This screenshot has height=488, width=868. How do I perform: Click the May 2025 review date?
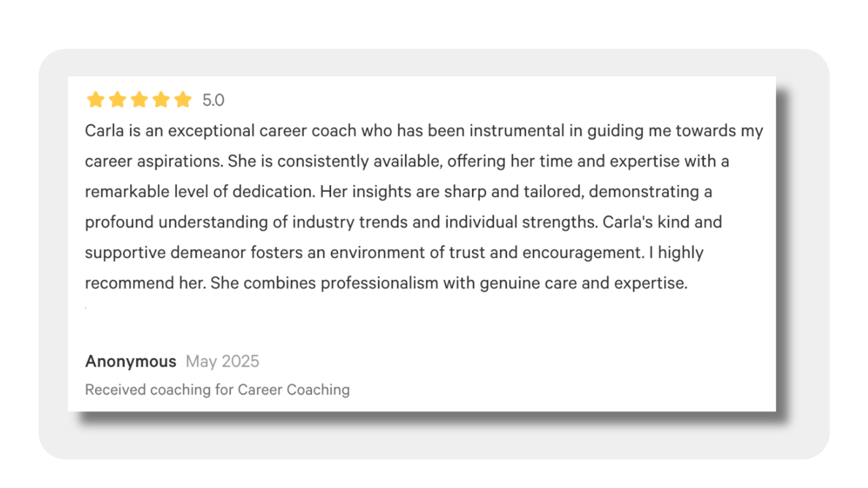222,361
